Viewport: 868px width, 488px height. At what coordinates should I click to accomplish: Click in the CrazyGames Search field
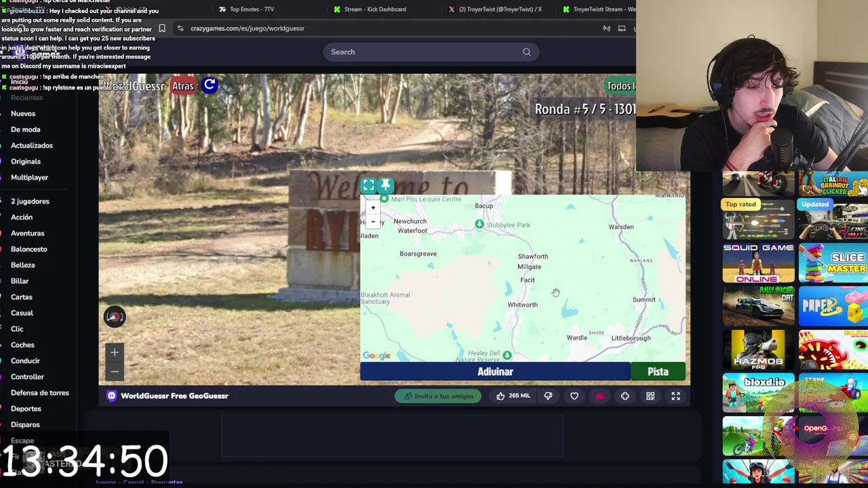click(x=431, y=52)
